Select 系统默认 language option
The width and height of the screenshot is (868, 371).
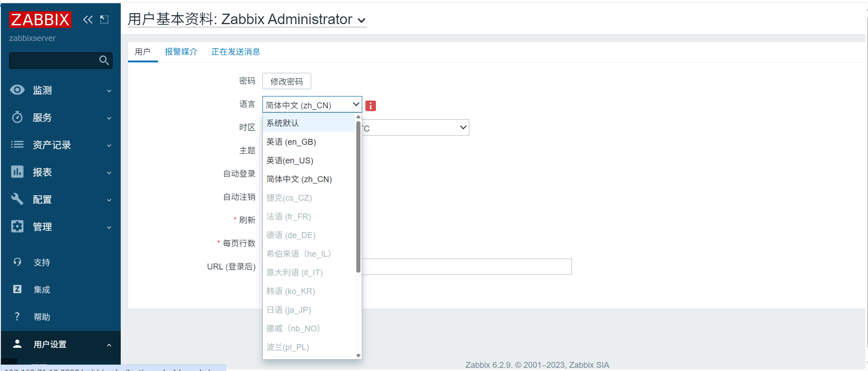pos(309,123)
